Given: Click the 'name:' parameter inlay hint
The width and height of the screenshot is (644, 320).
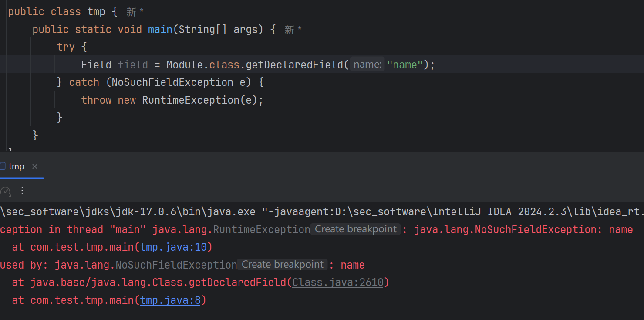Looking at the screenshot, I should click(x=368, y=65).
